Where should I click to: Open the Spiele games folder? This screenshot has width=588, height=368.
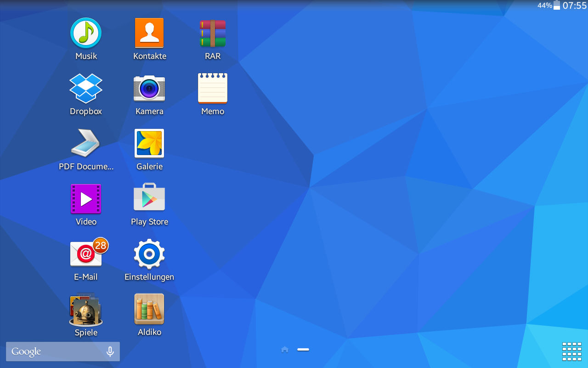tap(86, 310)
